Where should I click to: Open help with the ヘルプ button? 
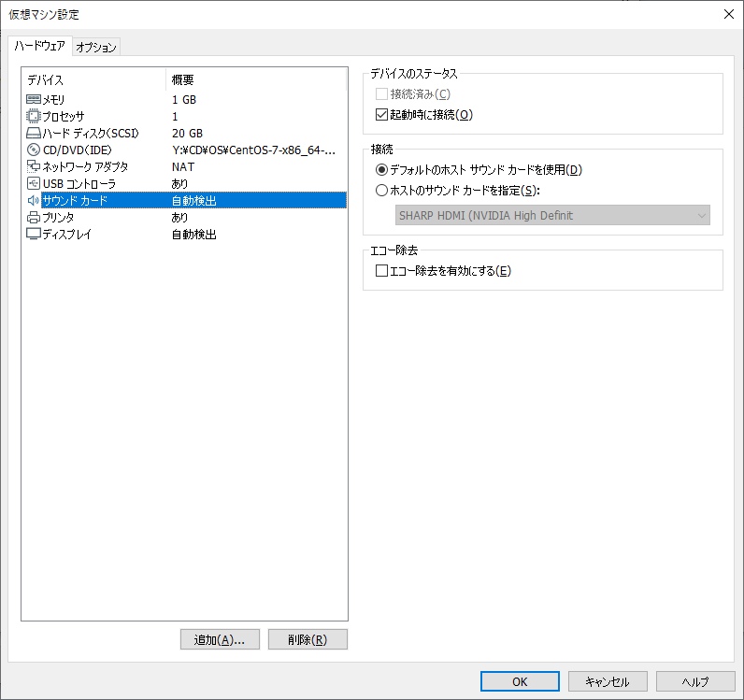point(695,681)
